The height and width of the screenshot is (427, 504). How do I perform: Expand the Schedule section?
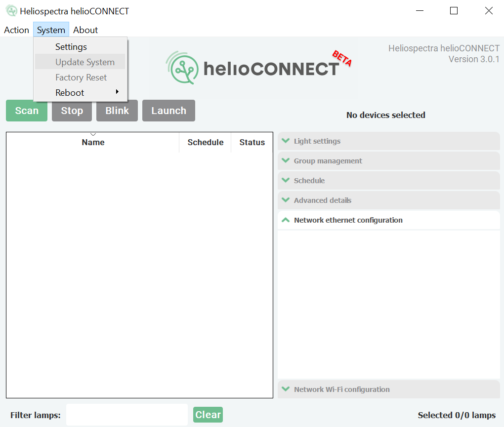[388, 181]
